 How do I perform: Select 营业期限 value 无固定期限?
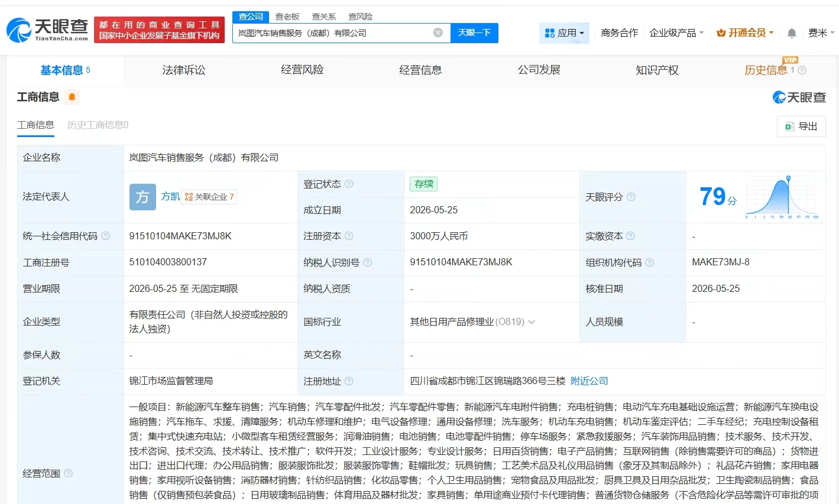point(215,289)
